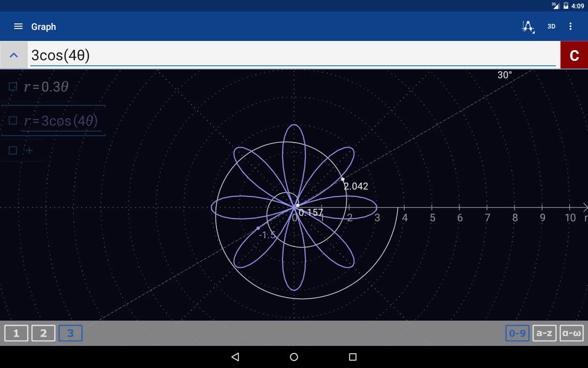This screenshot has width=588, height=368.
Task: Switch to keyboard page 1
Action: click(x=16, y=333)
